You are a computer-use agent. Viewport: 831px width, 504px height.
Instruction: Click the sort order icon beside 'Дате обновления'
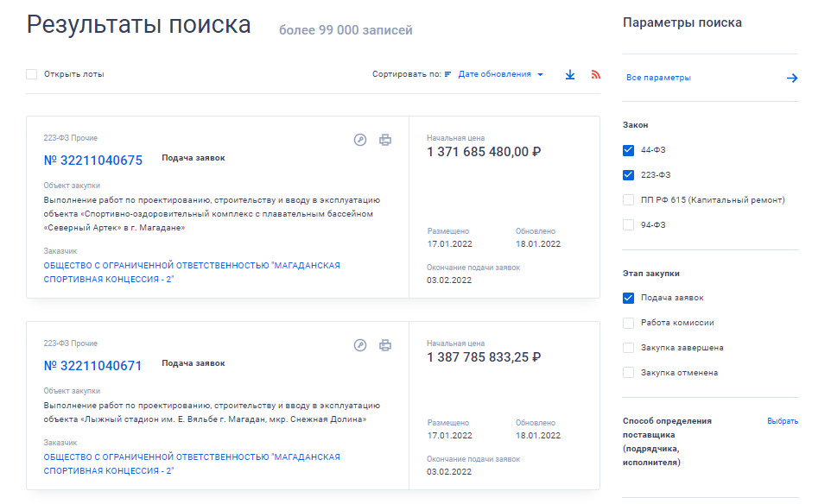[447, 74]
